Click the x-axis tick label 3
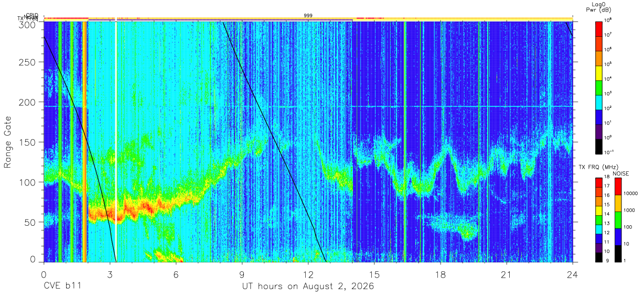 (110, 274)
